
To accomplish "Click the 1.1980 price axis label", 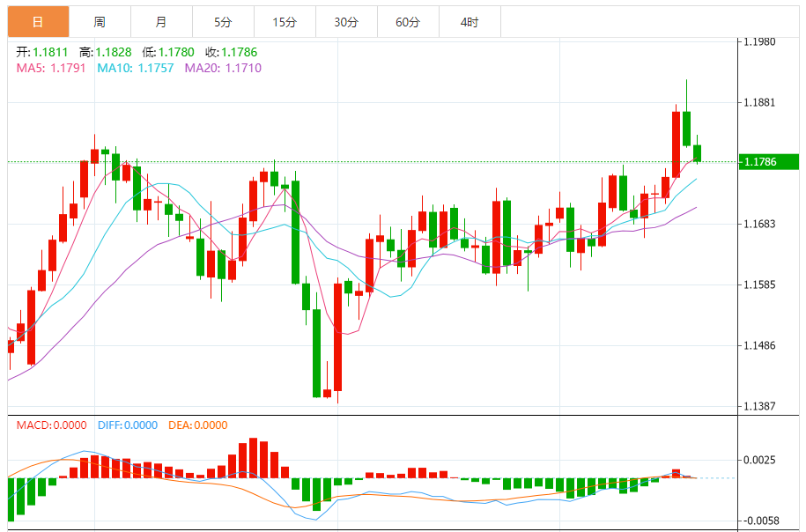I will point(759,41).
